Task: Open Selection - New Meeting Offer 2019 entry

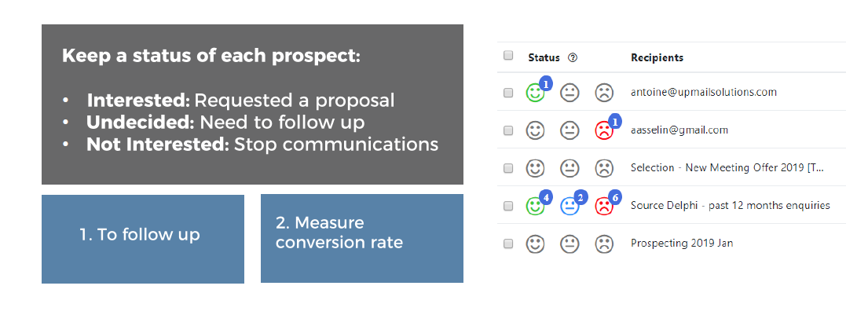Action: click(727, 167)
